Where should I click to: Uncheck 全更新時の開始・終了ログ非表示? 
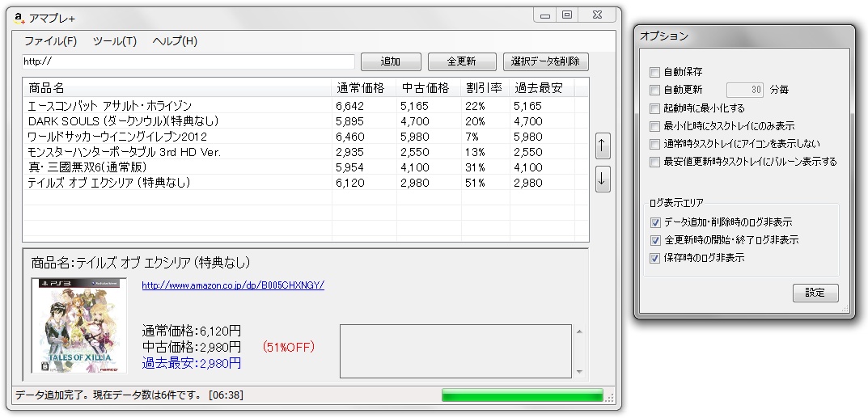(655, 240)
